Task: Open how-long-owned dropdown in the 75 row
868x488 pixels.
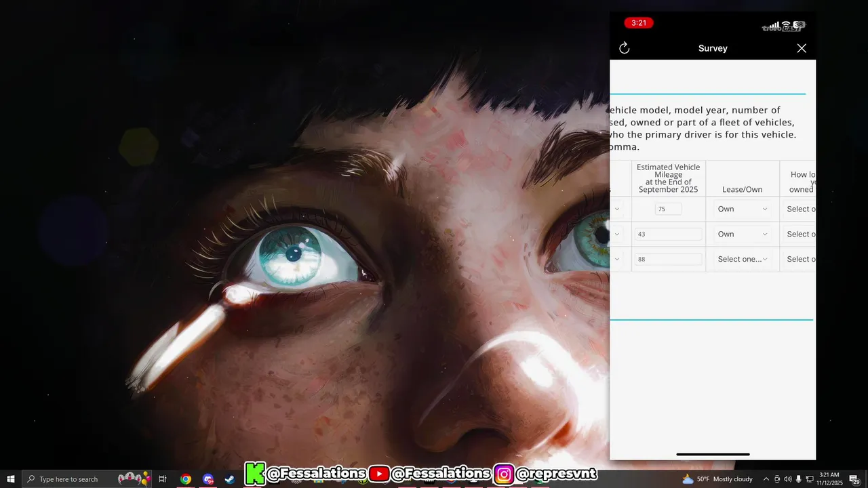Action: click(800, 209)
